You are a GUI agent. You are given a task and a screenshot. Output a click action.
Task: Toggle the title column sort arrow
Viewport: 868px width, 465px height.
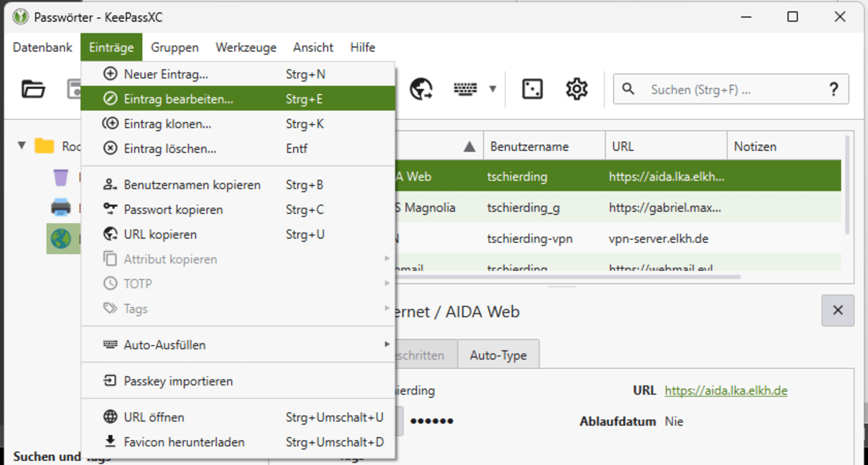[469, 146]
